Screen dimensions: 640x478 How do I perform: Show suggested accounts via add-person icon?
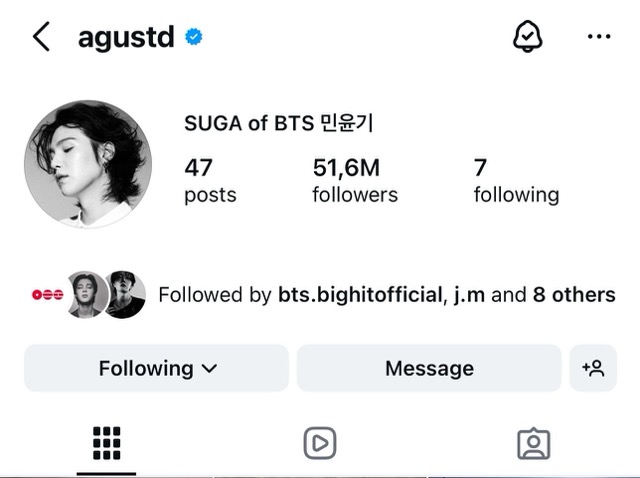pyautogui.click(x=593, y=368)
